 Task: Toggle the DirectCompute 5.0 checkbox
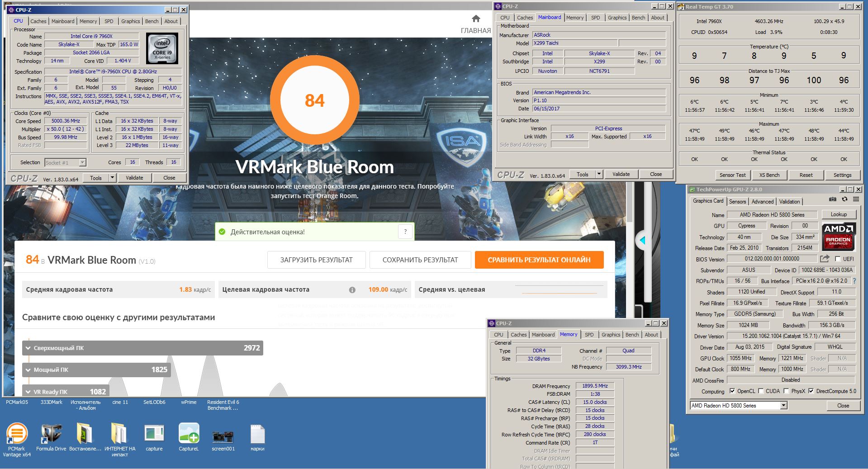point(811,391)
